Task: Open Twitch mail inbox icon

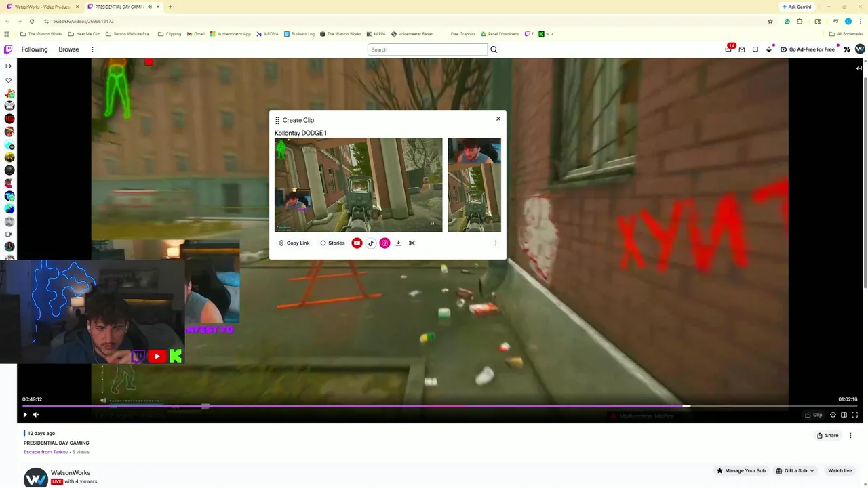Action: [x=742, y=49]
